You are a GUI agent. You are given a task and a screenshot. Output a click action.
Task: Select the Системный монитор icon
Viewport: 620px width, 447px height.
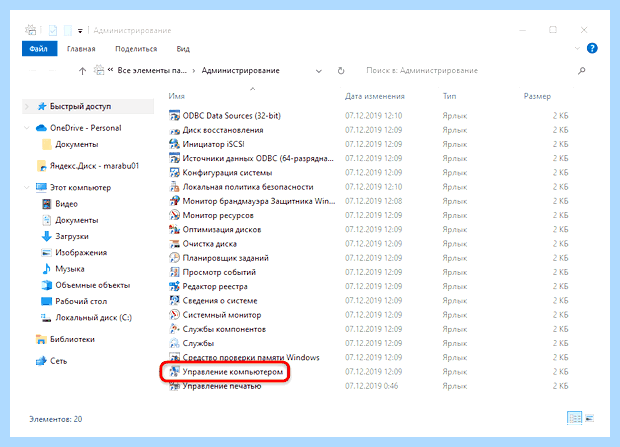[174, 315]
